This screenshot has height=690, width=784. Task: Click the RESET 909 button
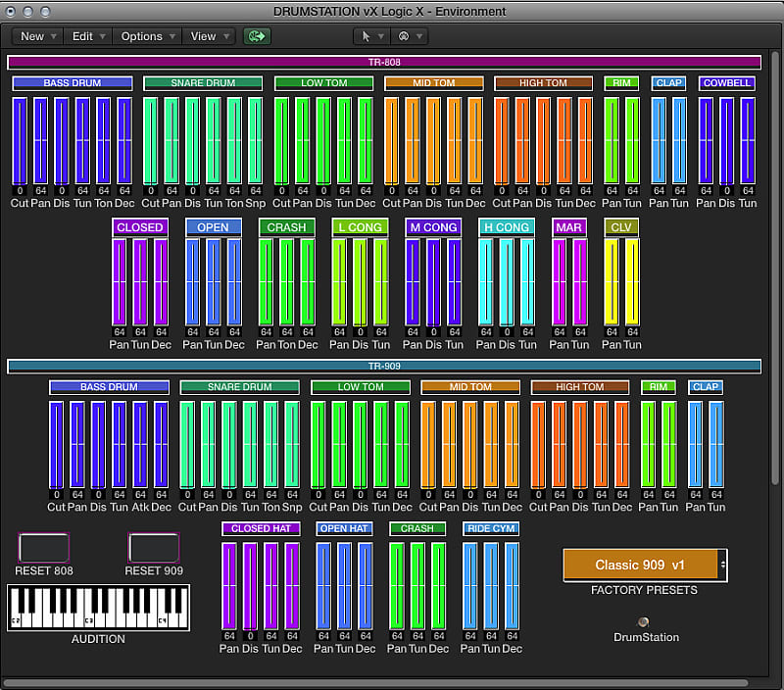[153, 549]
